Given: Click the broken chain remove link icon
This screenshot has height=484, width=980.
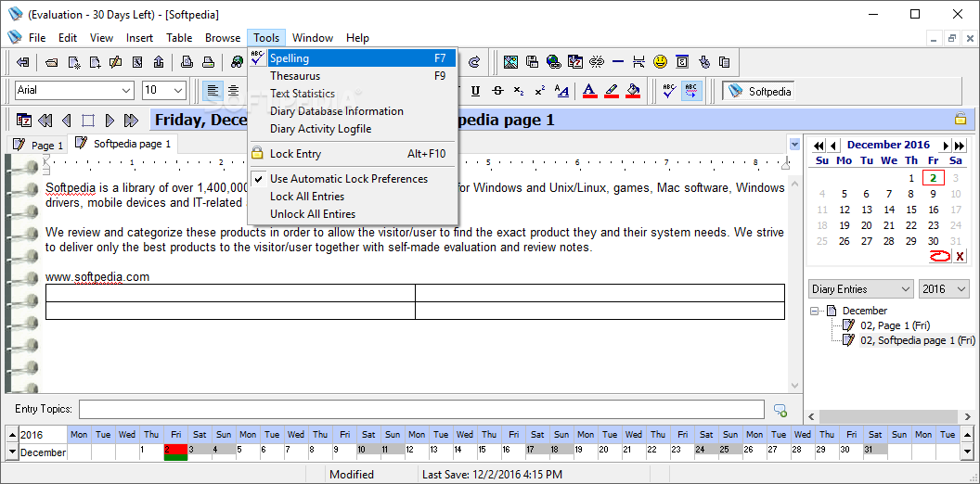Looking at the screenshot, I should point(597,62).
